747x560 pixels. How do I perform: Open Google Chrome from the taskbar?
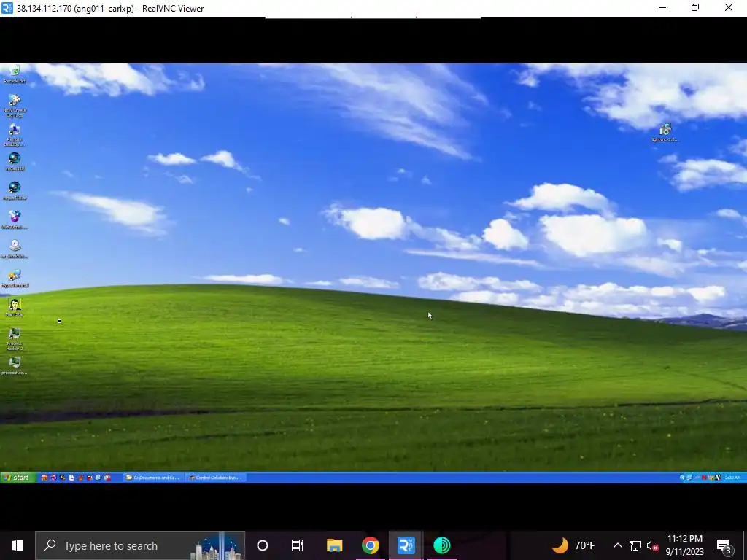tap(370, 545)
